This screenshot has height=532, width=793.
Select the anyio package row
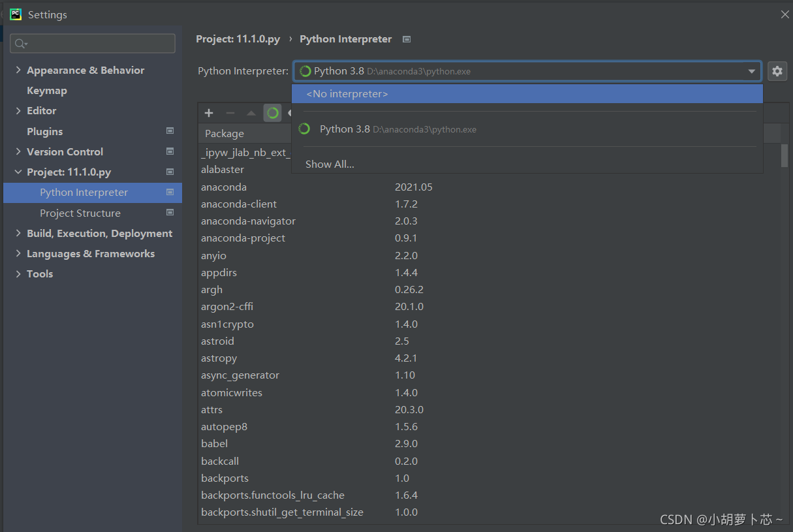(490, 256)
